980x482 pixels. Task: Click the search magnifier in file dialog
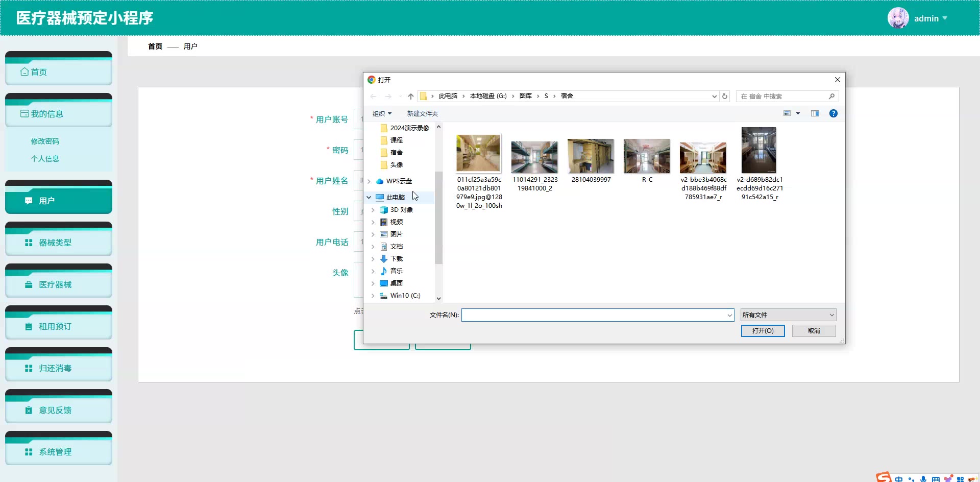[831, 96]
